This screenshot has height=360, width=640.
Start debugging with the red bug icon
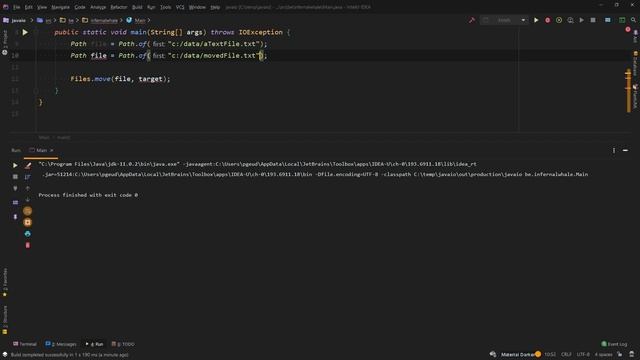tap(547, 20)
